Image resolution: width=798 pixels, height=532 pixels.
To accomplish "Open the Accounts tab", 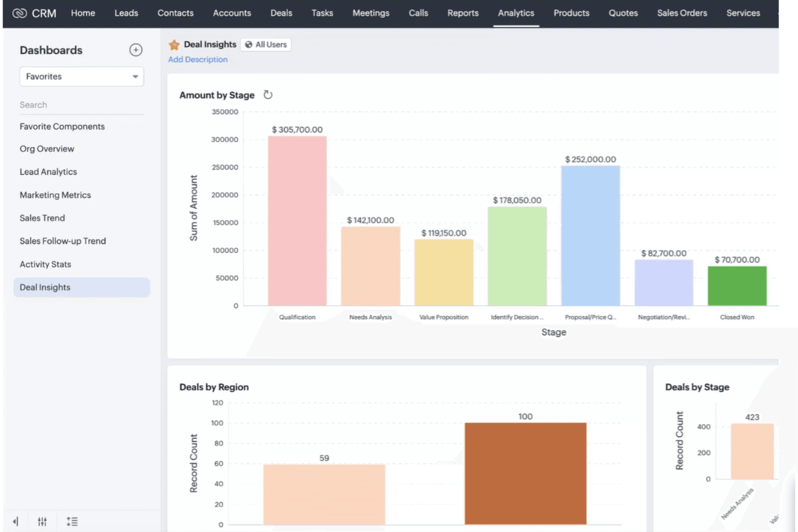I will point(232,13).
